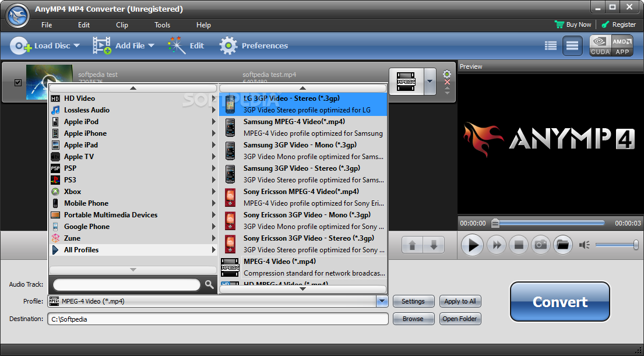Click the Browse button

(413, 319)
